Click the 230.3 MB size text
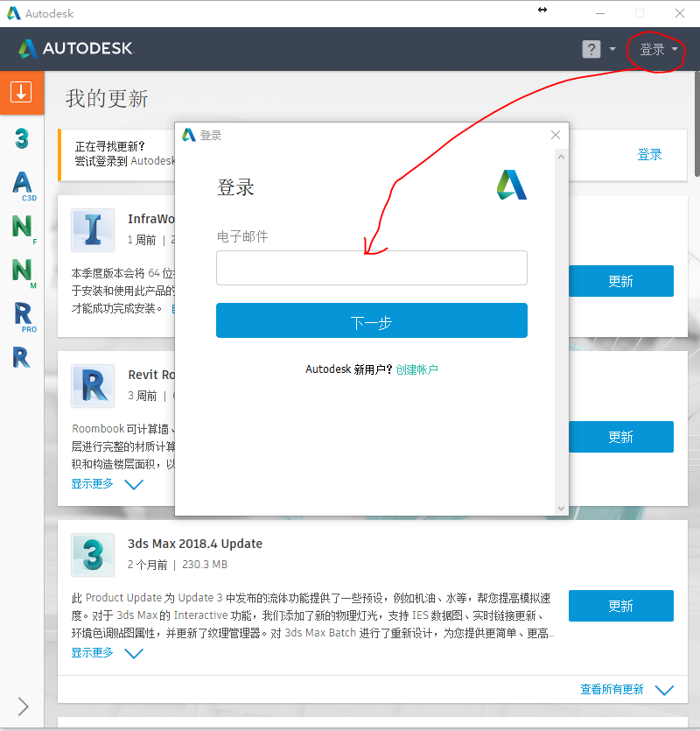 click(x=205, y=565)
